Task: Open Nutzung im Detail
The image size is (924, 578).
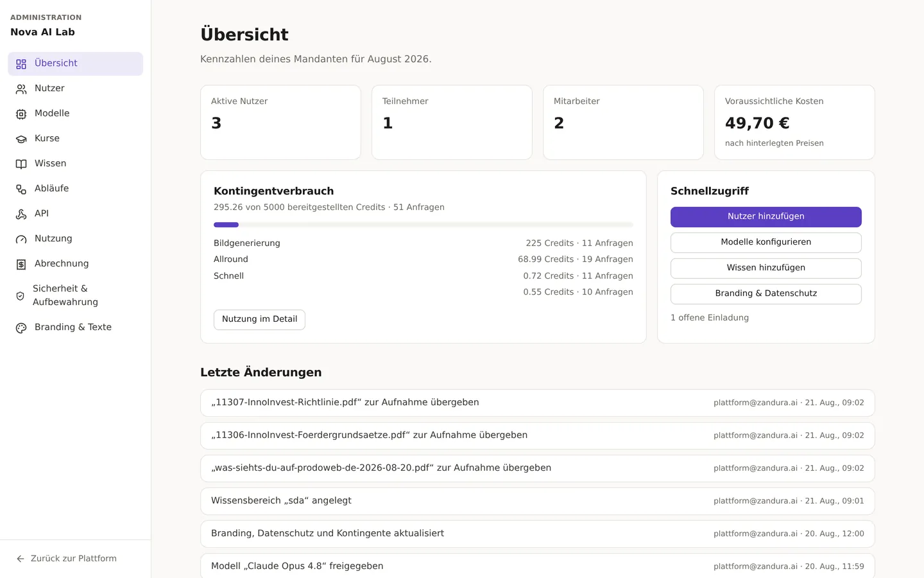Action: 259,320
